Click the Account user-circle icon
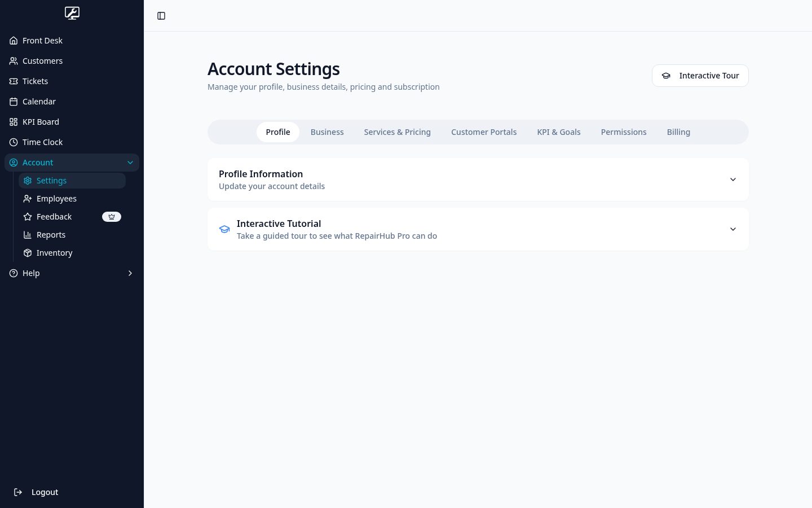This screenshot has height=508, width=812. [x=14, y=163]
